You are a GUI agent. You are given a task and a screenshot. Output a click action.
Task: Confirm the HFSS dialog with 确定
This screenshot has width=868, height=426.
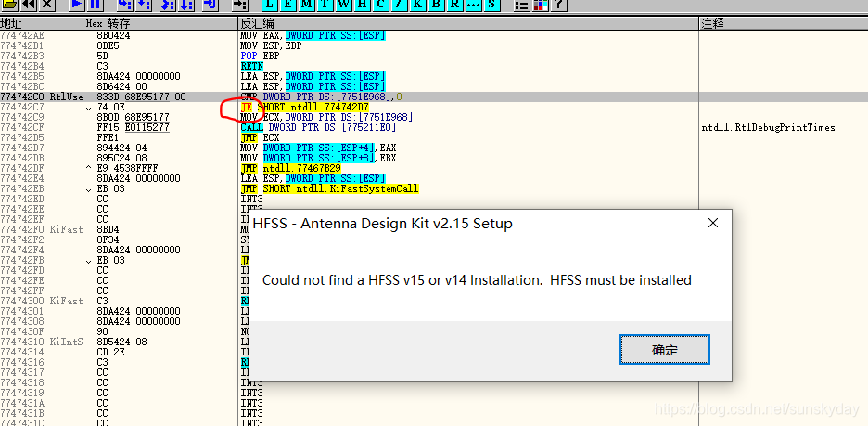click(x=664, y=350)
